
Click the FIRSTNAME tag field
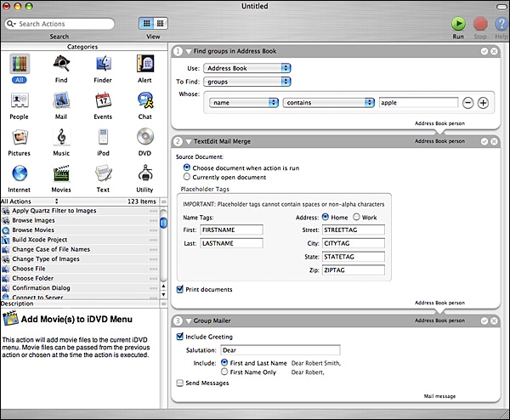point(231,230)
